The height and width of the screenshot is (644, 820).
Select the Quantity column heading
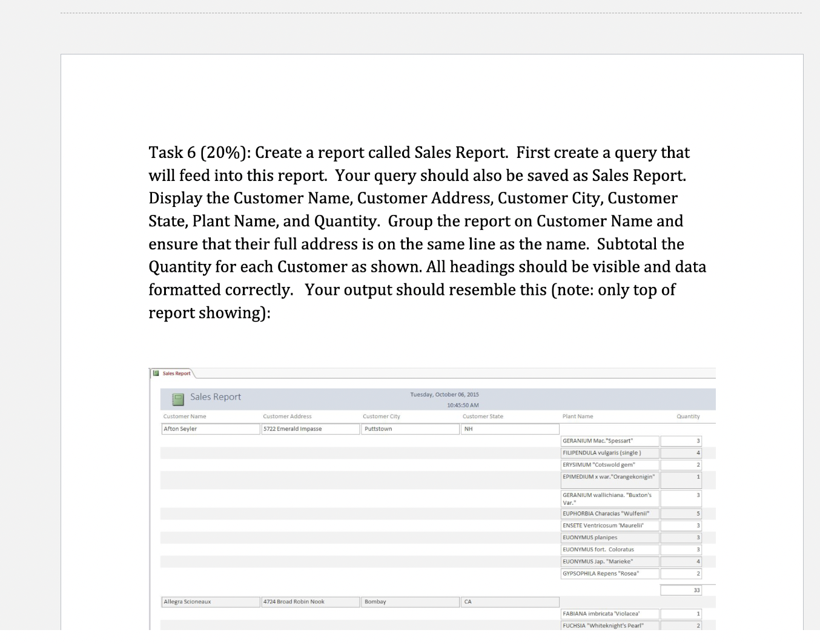click(x=688, y=416)
